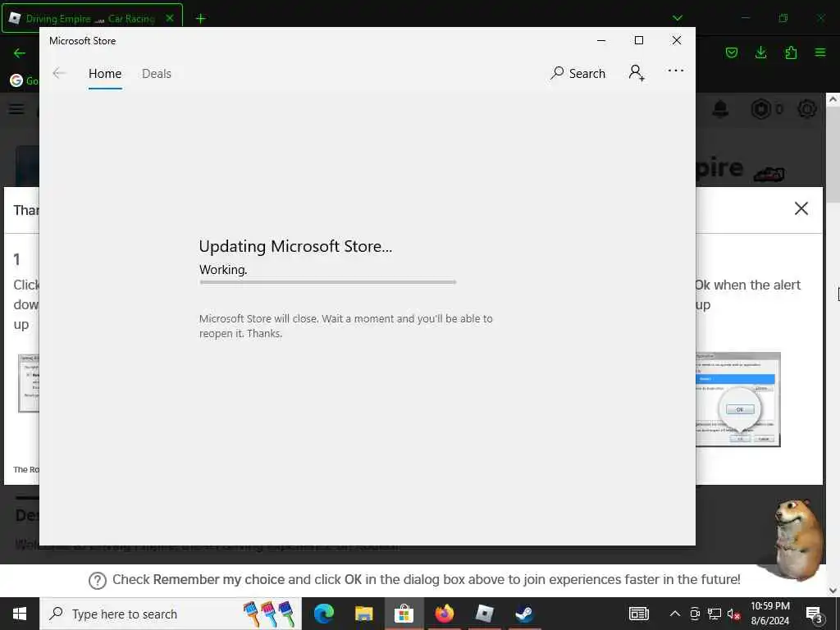
Task: Click the taskbar search box
Action: pyautogui.click(x=171, y=614)
